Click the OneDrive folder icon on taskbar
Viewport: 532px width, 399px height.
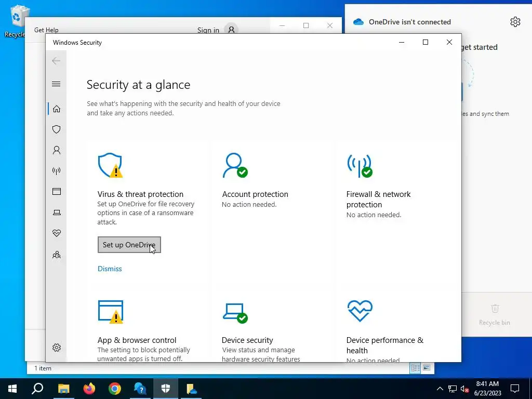[191, 389]
